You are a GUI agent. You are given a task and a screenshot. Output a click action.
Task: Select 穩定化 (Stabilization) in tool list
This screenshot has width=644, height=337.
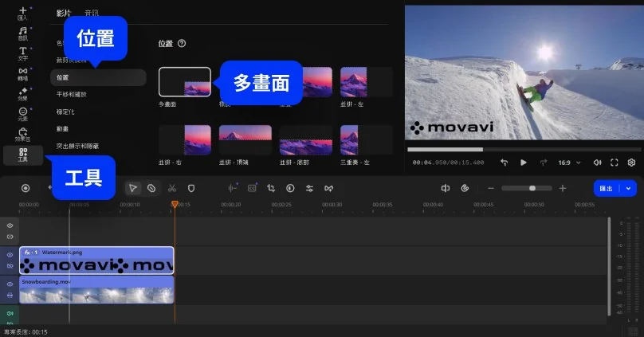pyautogui.click(x=65, y=112)
